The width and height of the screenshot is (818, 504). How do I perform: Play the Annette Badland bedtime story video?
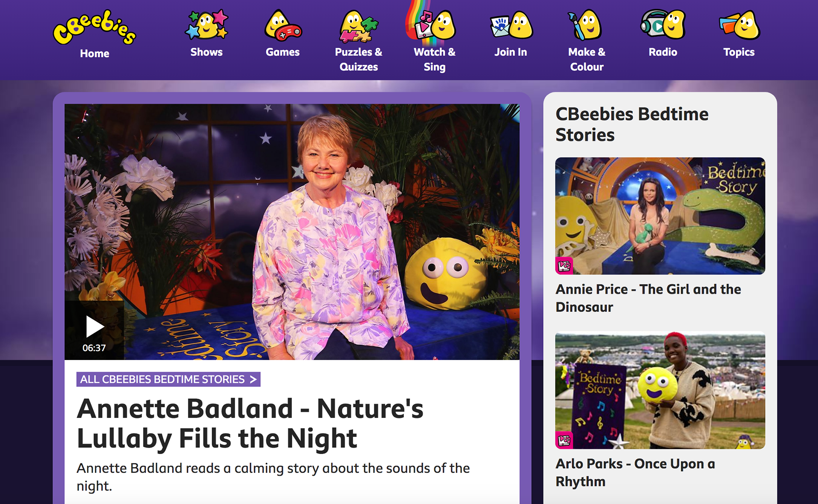94,330
